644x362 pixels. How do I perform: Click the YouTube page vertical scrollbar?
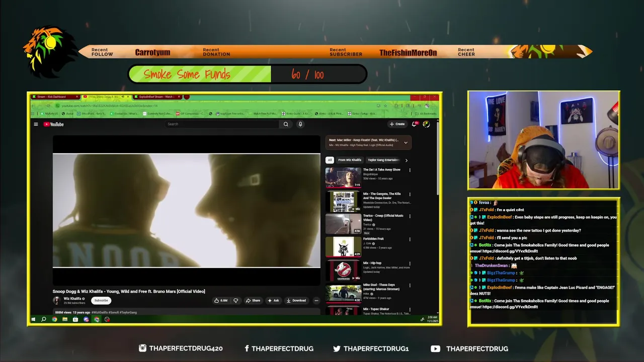[437, 158]
